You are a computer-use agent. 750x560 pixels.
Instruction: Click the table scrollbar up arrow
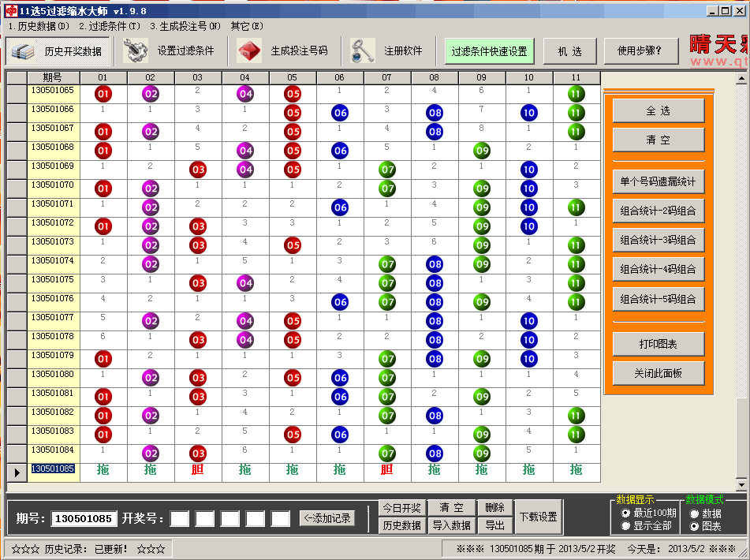pos(741,77)
